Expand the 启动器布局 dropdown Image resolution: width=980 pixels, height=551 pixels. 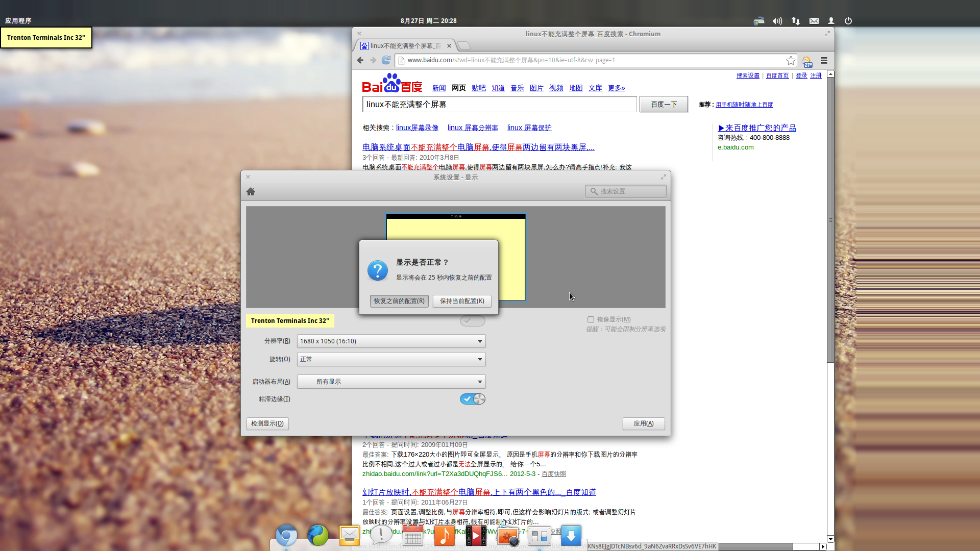(391, 382)
